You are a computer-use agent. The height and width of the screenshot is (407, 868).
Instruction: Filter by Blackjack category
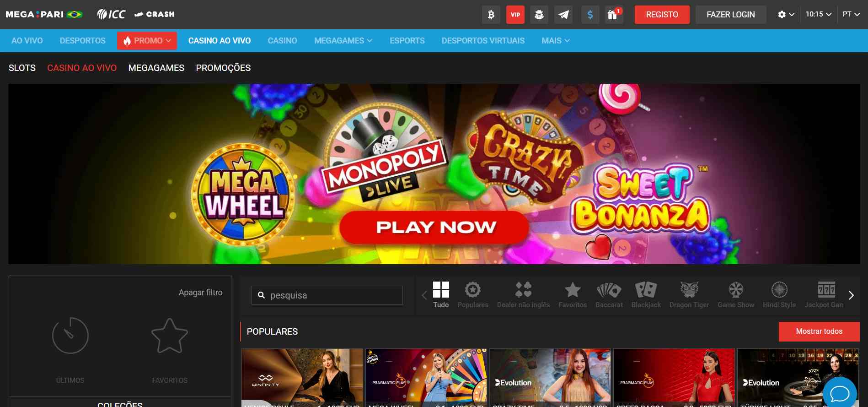point(646,295)
